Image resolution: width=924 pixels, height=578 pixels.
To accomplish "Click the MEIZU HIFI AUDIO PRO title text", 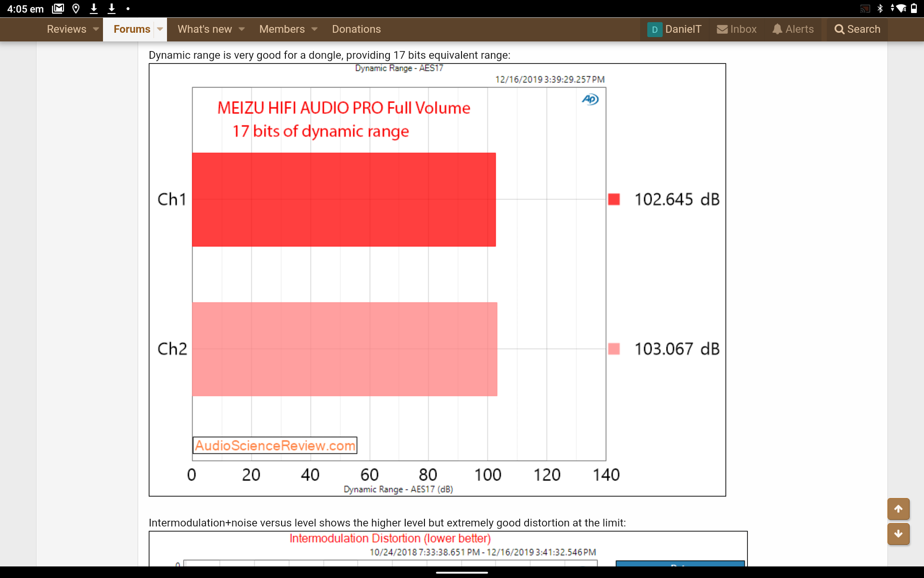I will click(x=344, y=108).
